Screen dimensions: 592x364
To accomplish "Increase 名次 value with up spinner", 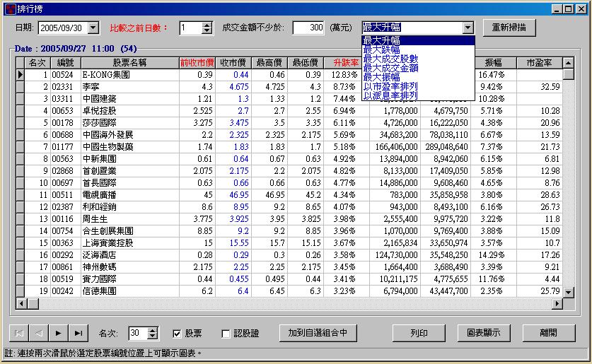I will pyautogui.click(x=152, y=331).
